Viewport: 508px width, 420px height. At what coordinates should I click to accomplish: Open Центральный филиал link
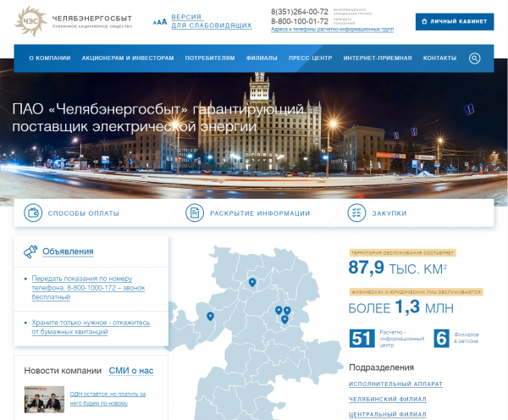click(388, 414)
